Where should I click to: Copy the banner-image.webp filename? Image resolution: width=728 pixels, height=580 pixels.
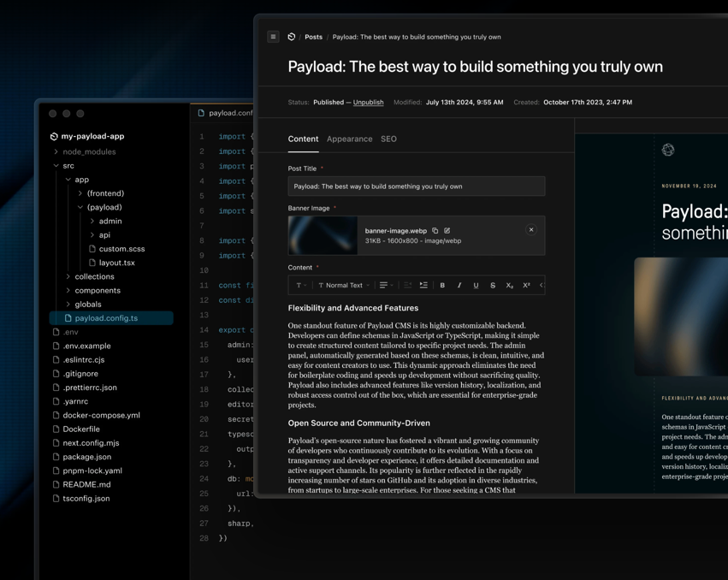[x=435, y=231]
